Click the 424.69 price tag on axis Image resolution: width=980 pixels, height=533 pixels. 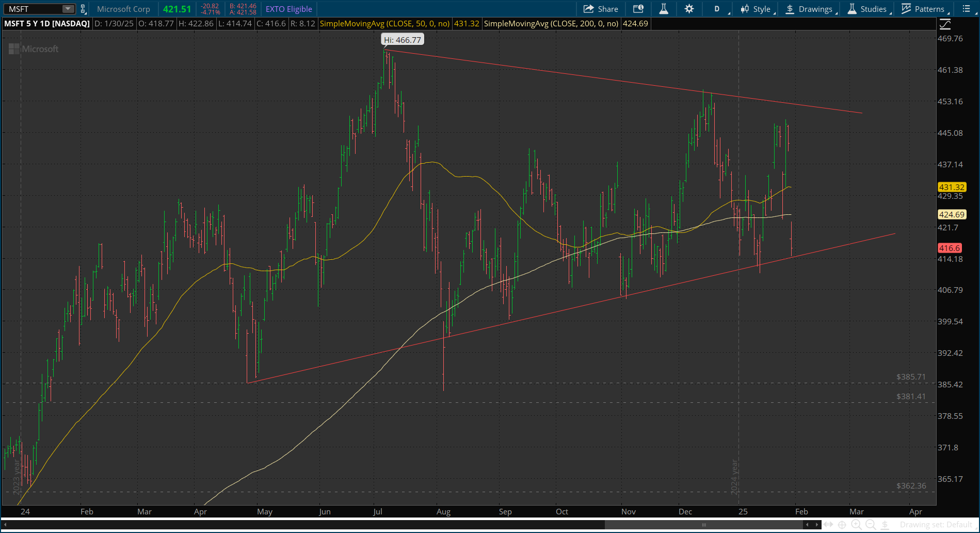[x=952, y=214]
